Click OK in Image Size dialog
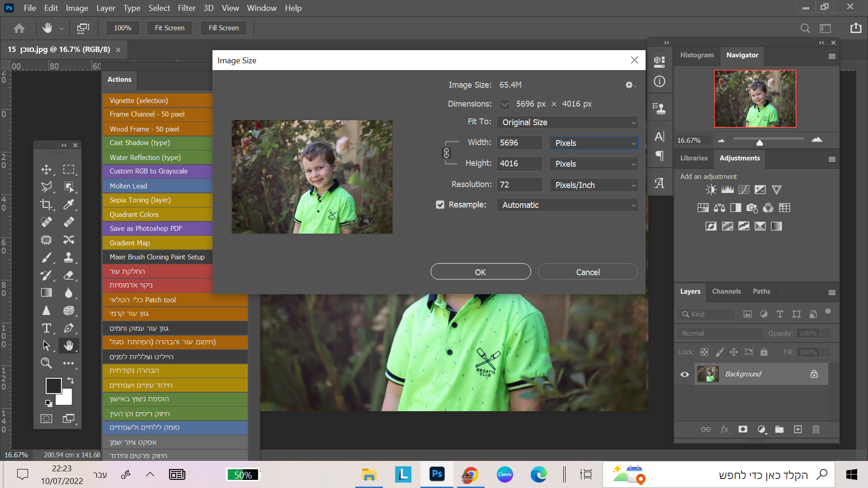This screenshot has height=488, width=868. tap(480, 272)
